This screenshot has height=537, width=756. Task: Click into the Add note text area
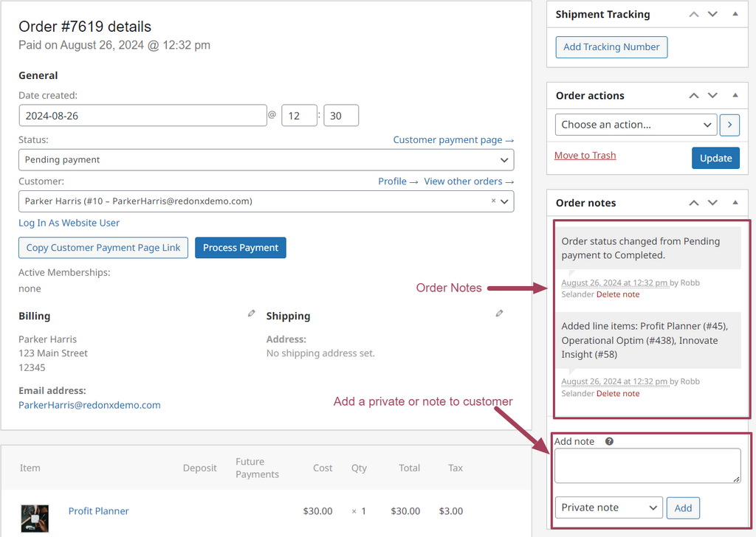click(647, 466)
